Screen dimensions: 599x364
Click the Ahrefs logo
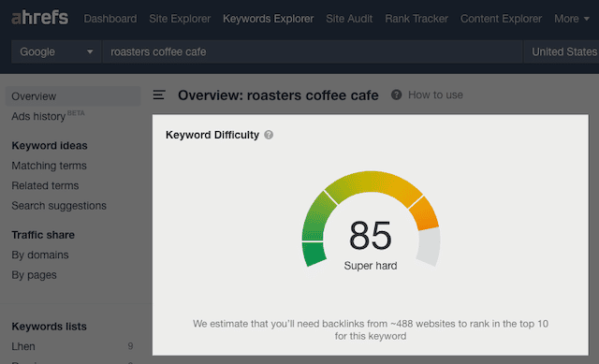[39, 18]
